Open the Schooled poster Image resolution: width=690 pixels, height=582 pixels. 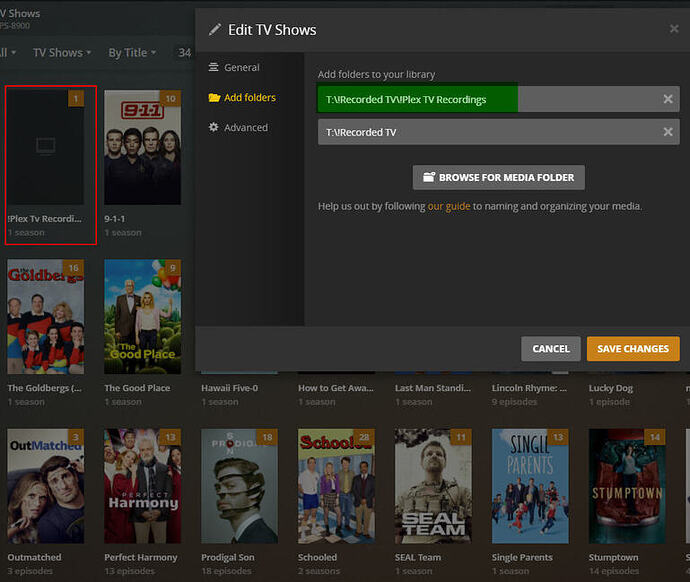[336, 486]
